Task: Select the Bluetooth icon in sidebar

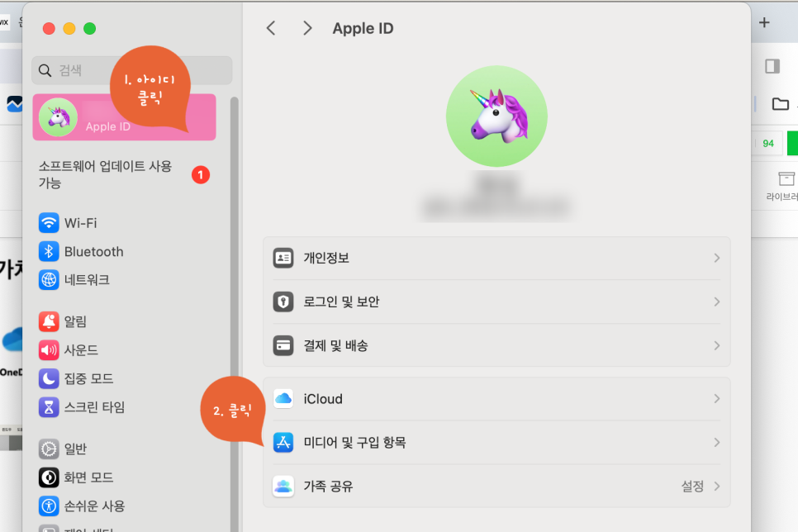Action: 49,251
